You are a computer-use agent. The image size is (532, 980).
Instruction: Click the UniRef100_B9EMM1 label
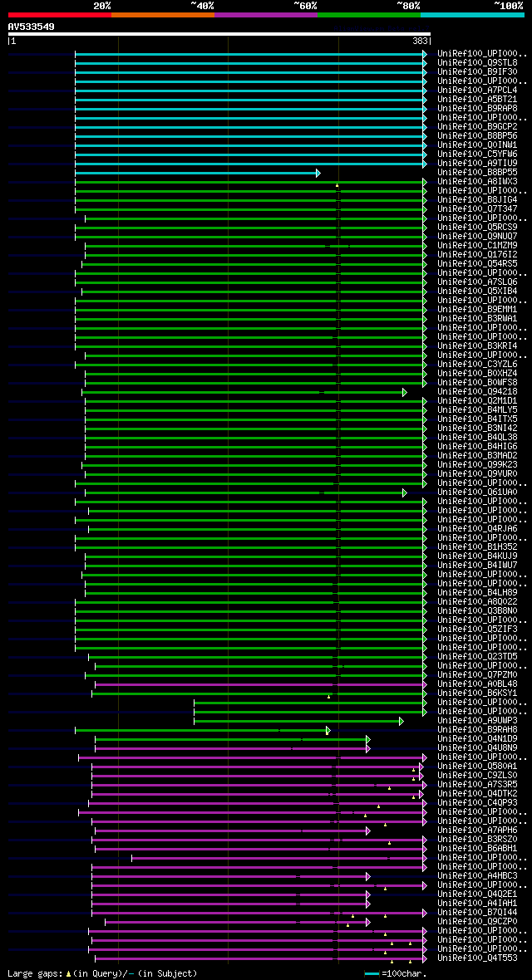(x=477, y=310)
